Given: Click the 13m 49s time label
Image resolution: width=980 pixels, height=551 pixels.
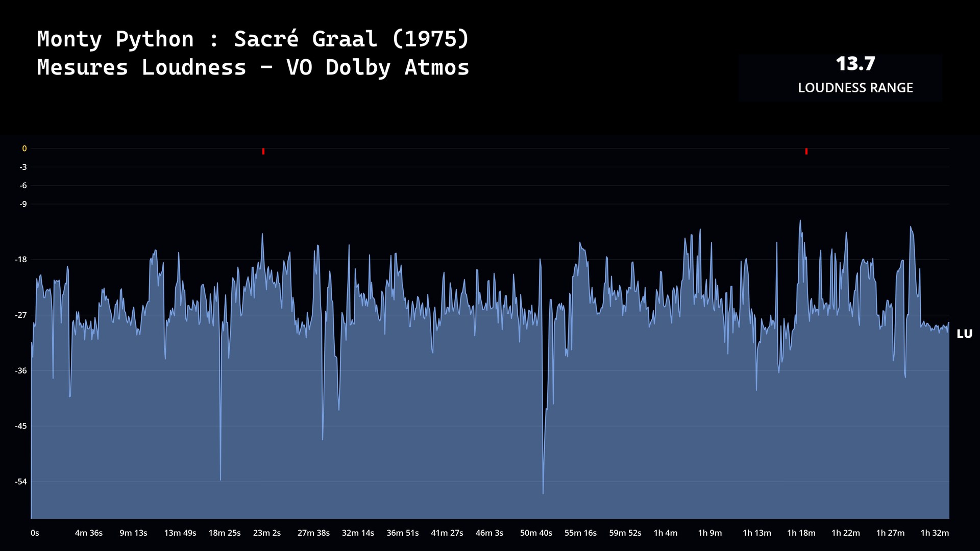Looking at the screenshot, I should tap(180, 533).
